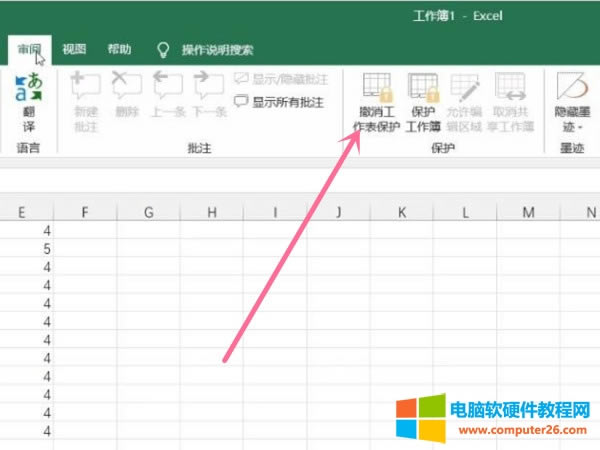Toggle Show All Comments (显示所有批注)
This screenshot has width=600, height=450.
pyautogui.click(x=279, y=101)
